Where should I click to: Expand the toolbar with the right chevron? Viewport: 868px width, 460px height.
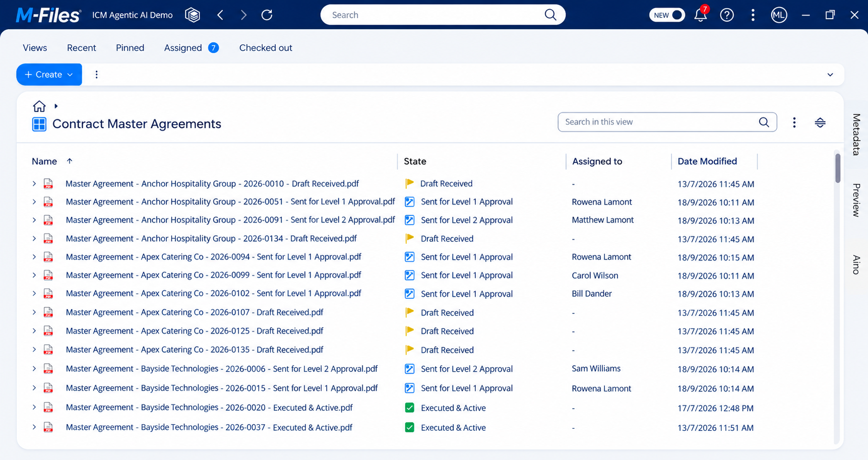[x=830, y=75]
